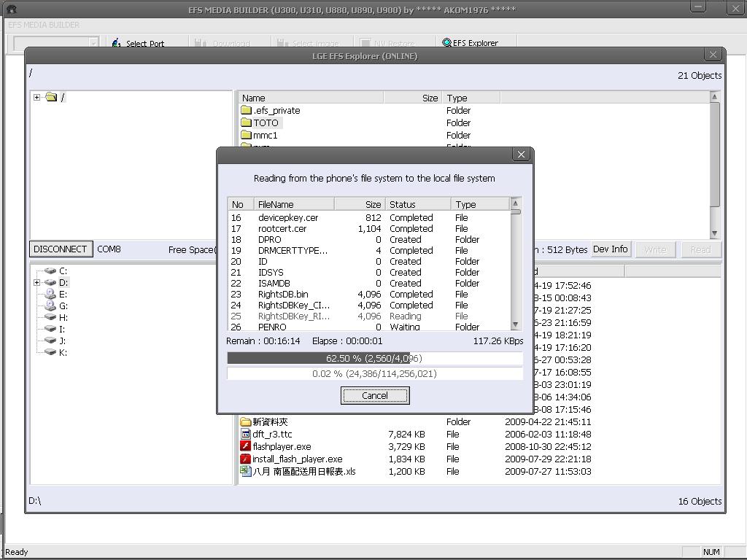Click the mmc1 folder icon
Screen dimensions: 747x560
[246, 135]
